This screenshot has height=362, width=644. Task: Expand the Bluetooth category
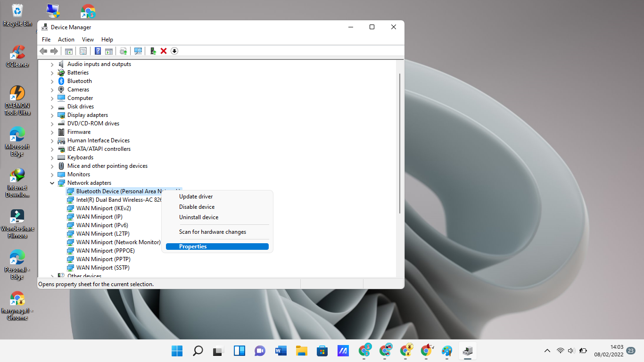click(x=52, y=81)
